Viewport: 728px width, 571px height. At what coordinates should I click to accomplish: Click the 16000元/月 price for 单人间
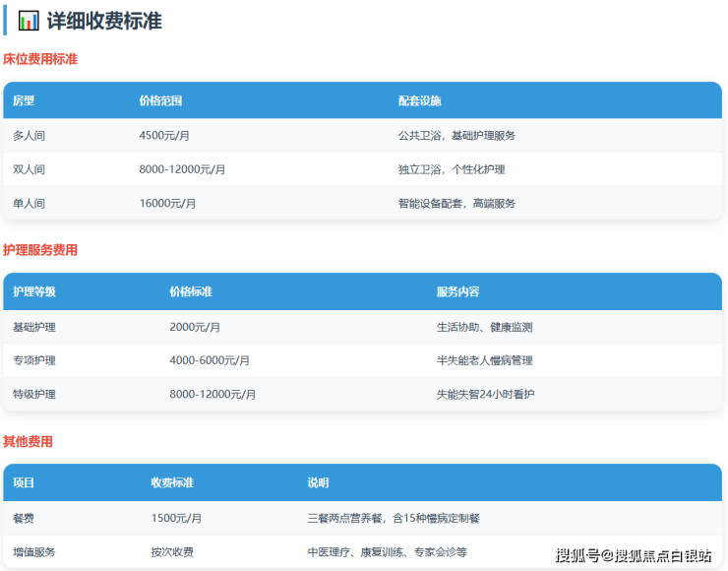[x=167, y=203]
